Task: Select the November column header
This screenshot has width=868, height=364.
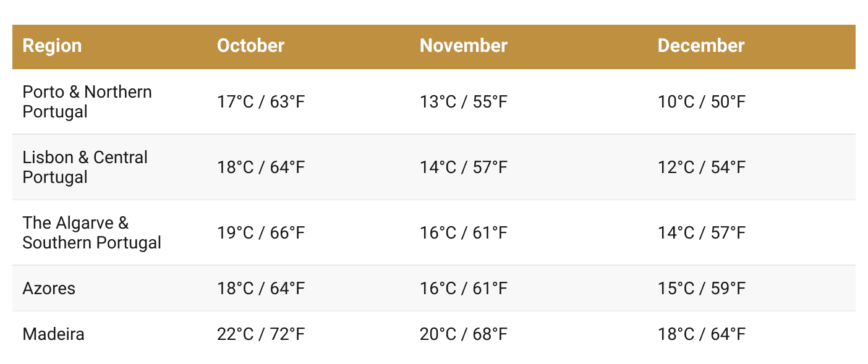Action: [463, 46]
